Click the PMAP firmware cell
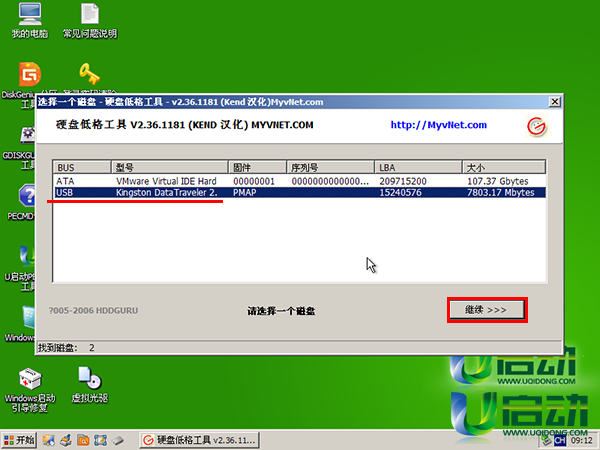The width and height of the screenshot is (600, 450). tap(244, 192)
